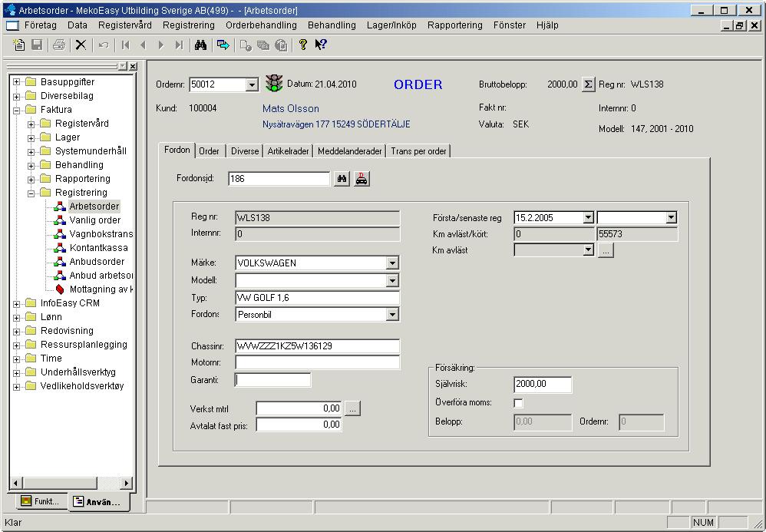Open the Företag menu
The width and height of the screenshot is (766, 532).
[41, 25]
